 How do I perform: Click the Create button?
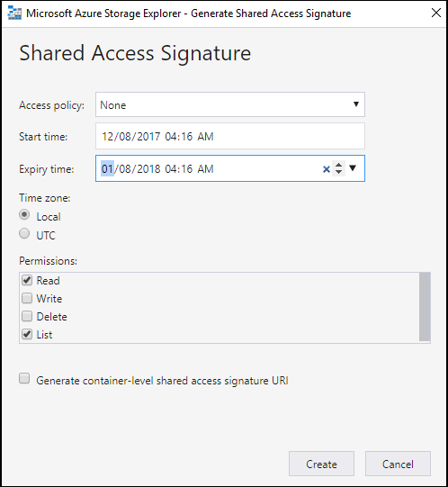point(321,464)
